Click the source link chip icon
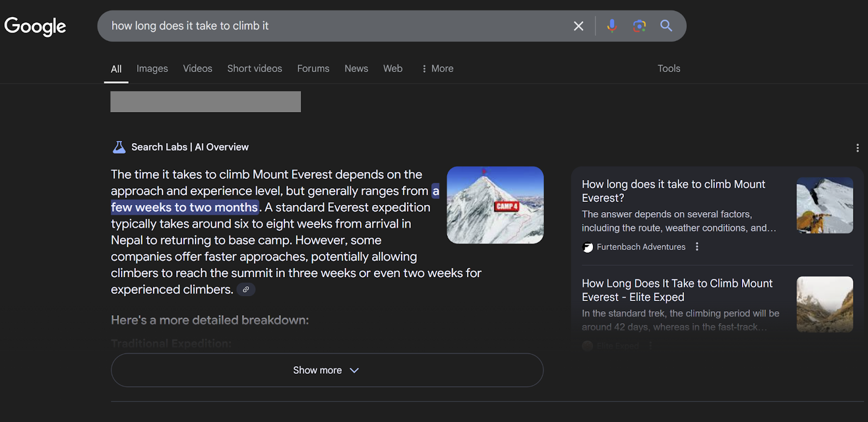868x422 pixels. (246, 290)
